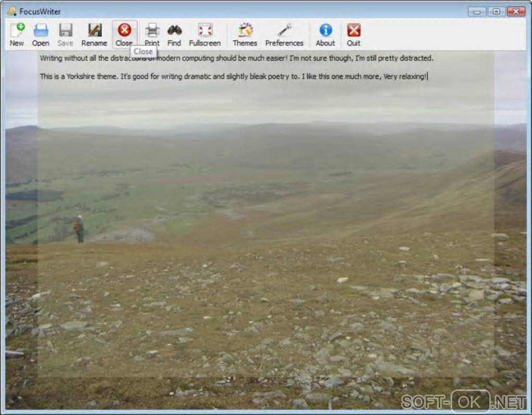This screenshot has height=415, width=532.
Task: Show About info icon
Action: pyautogui.click(x=325, y=34)
